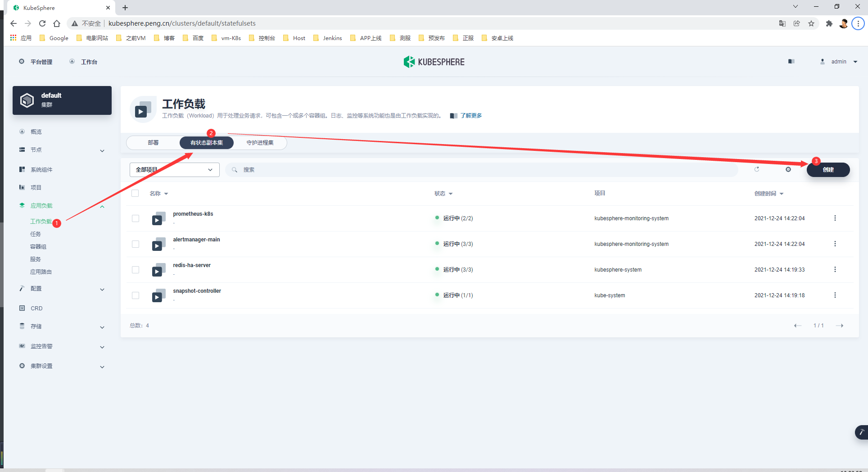
Task: Click the admin user avatar icon
Action: click(823, 61)
